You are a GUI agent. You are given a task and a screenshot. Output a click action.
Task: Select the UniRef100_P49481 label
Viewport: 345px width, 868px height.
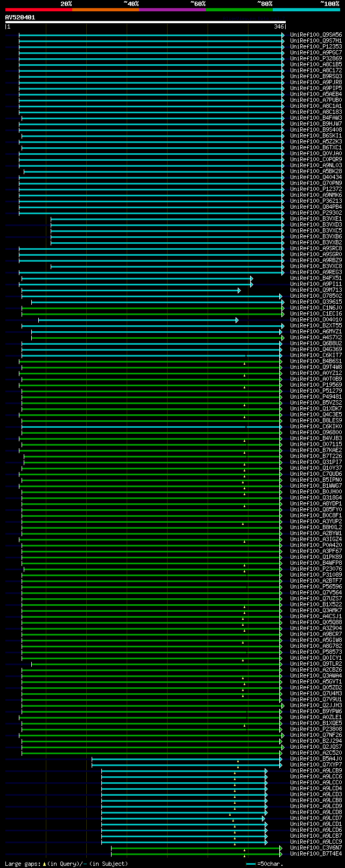[x=316, y=397]
